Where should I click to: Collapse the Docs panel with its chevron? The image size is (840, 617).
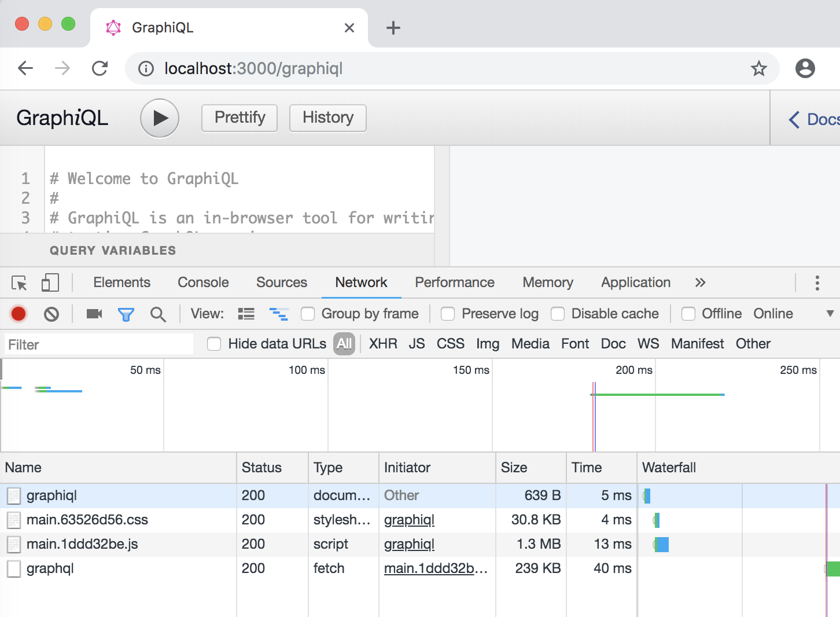[794, 119]
